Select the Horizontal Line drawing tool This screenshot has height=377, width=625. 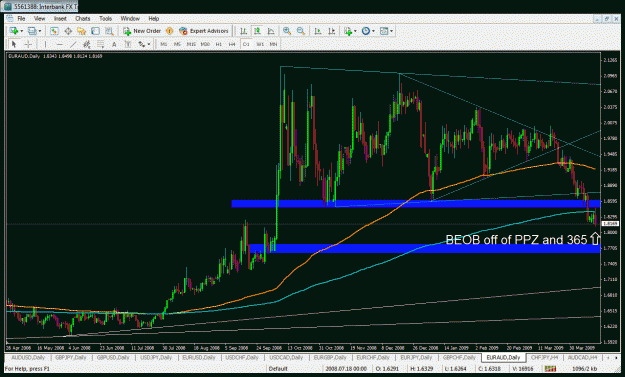[59, 44]
